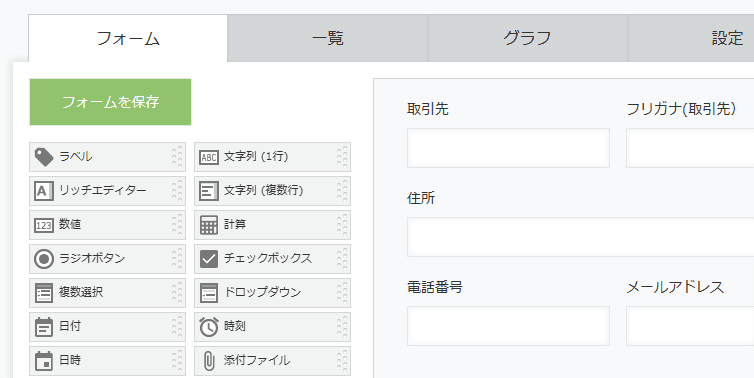Select the 日付 calendar icon
Viewport: 754px width, 378px height.
click(x=44, y=327)
